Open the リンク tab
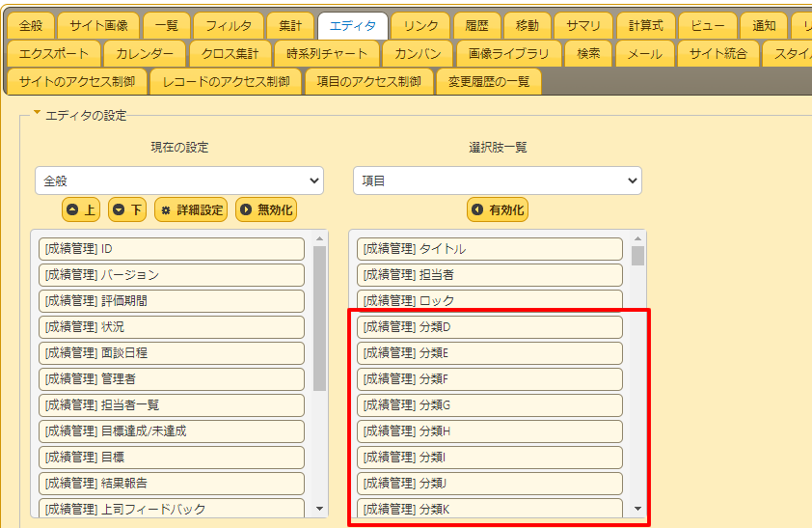Viewport: 812px width, 528px height. click(420, 25)
